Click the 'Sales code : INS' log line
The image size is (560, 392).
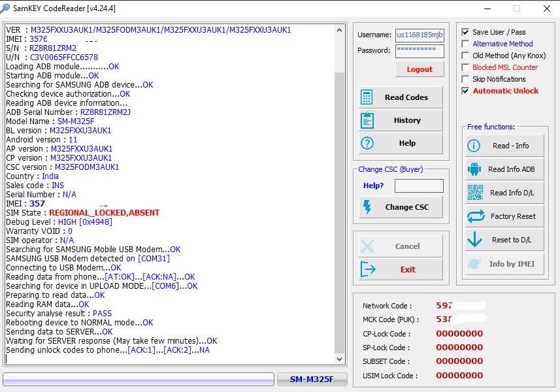click(x=35, y=186)
